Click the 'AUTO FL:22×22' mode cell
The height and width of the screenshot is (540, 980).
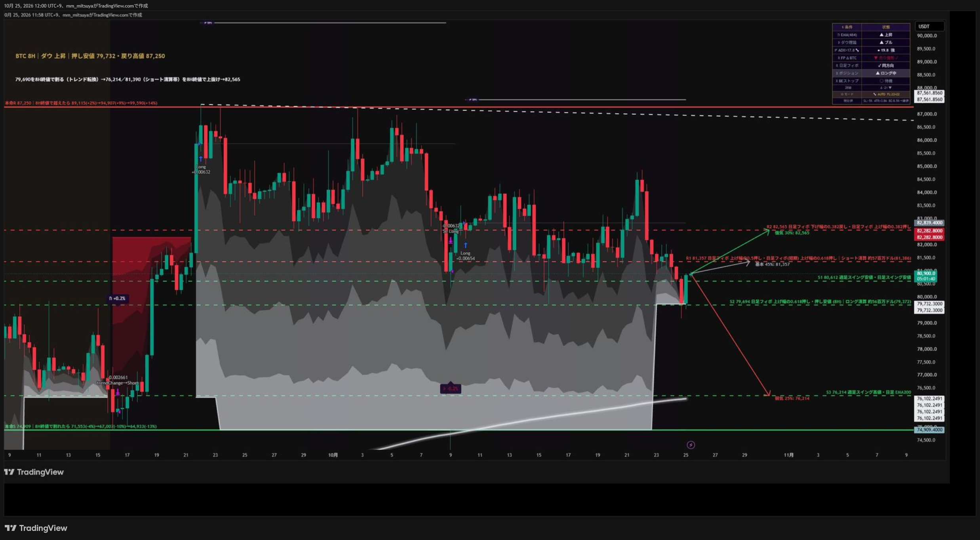[x=886, y=94]
